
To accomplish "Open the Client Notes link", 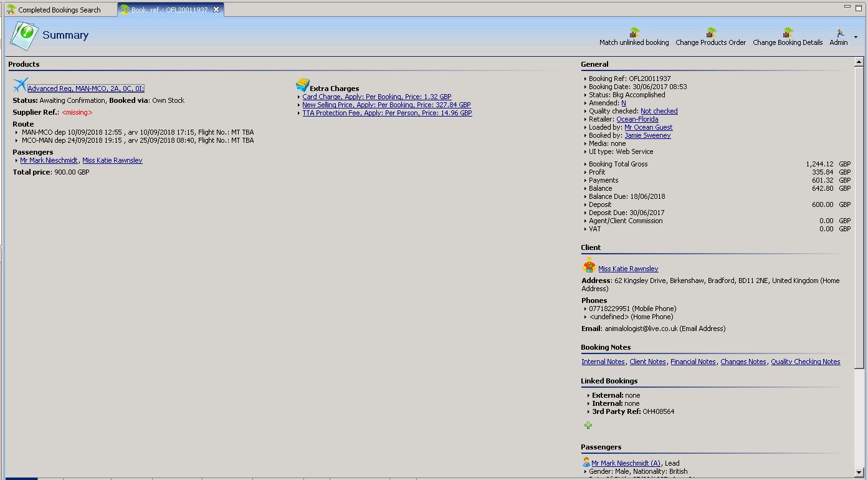I will pyautogui.click(x=647, y=362).
